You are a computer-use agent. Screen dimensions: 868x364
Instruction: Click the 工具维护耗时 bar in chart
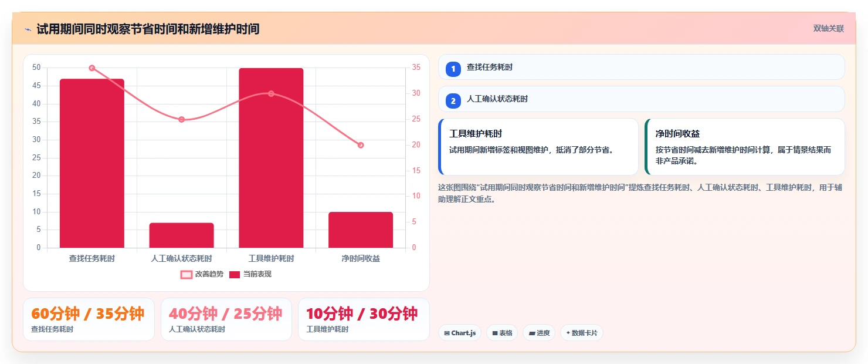click(x=271, y=158)
